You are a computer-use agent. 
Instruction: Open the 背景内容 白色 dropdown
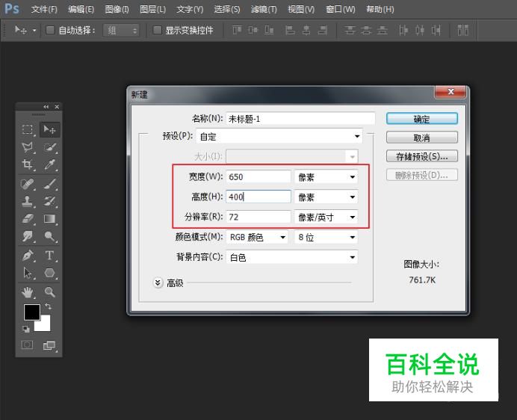[x=292, y=257]
